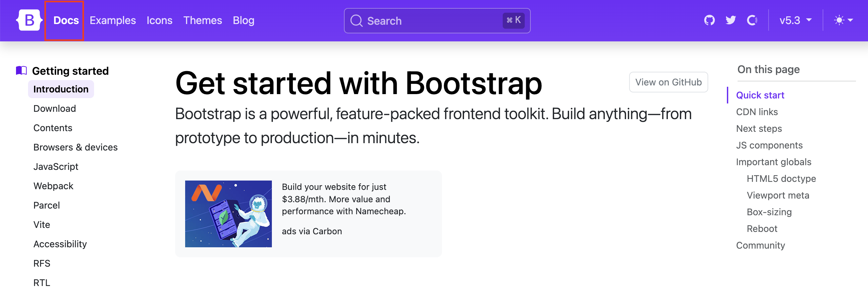Screen dimensions: 868x293
Task: Jump to Box-sizing section
Action: 769,212
